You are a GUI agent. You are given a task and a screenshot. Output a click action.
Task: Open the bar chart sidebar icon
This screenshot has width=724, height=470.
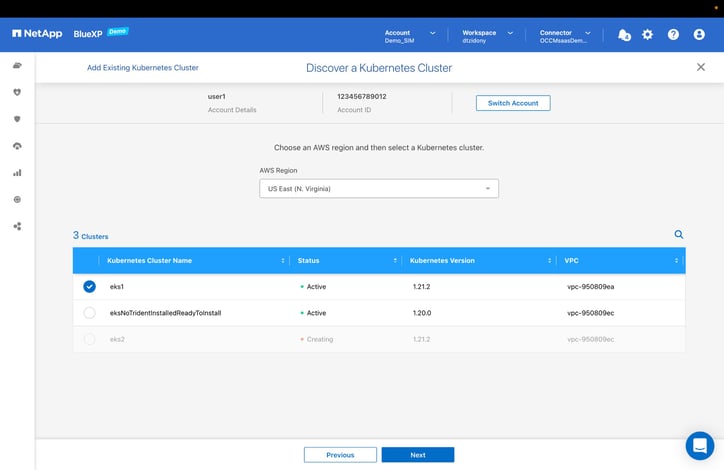tap(17, 172)
